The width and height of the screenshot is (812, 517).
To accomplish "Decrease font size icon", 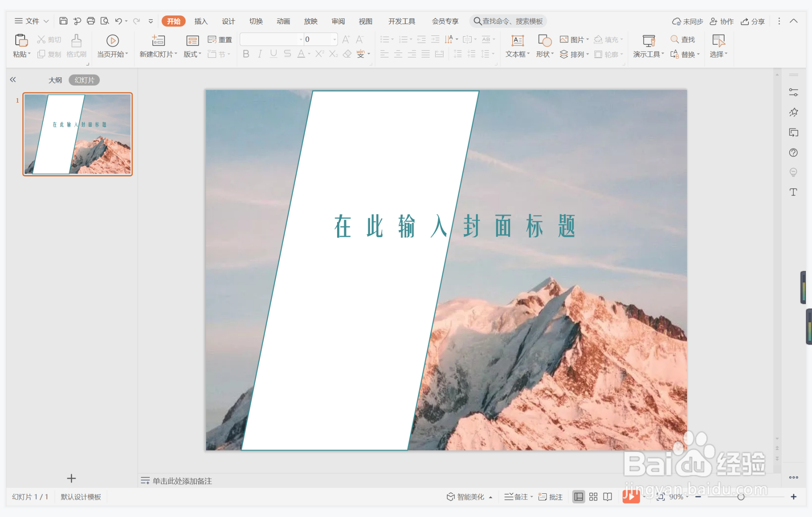I will click(x=360, y=39).
